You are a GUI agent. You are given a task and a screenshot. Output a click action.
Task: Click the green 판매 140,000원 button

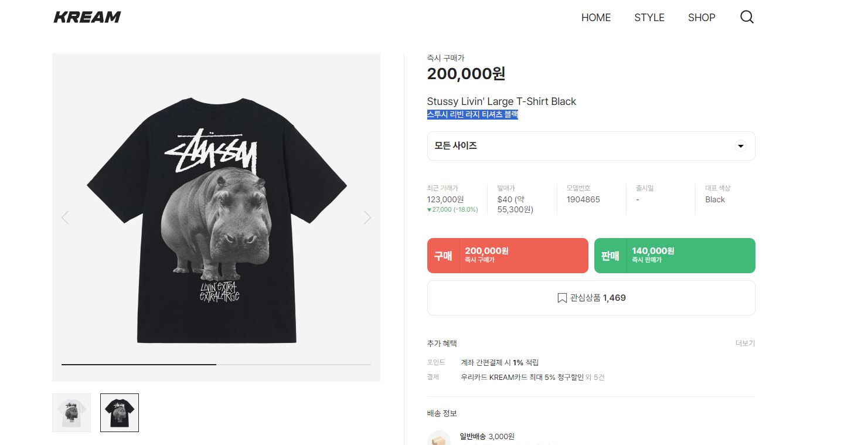(x=675, y=256)
